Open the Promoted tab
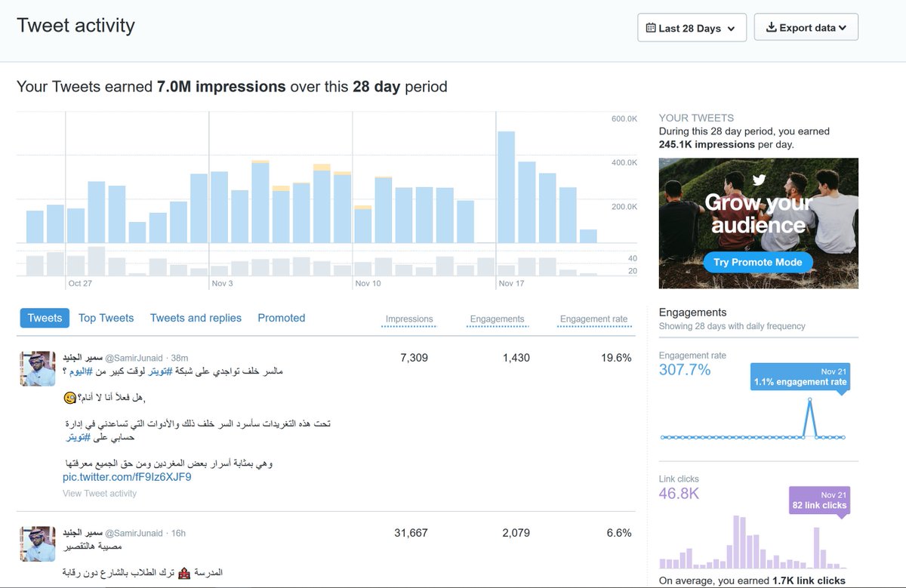This screenshot has height=588, width=906. click(281, 318)
